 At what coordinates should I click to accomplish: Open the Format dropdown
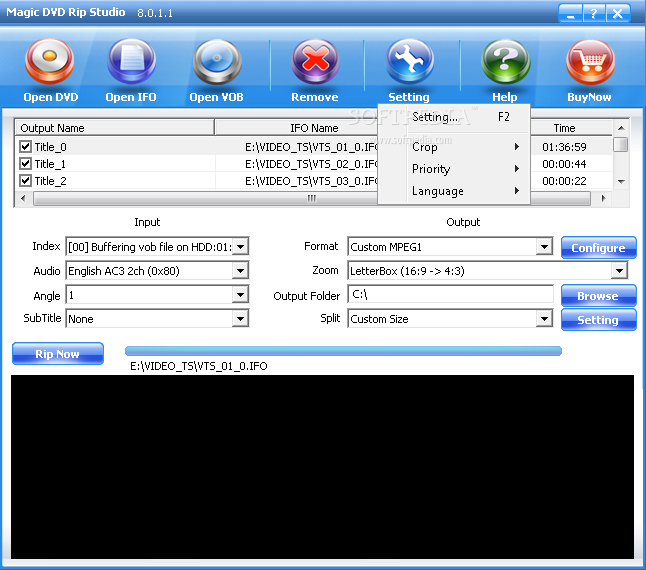544,247
